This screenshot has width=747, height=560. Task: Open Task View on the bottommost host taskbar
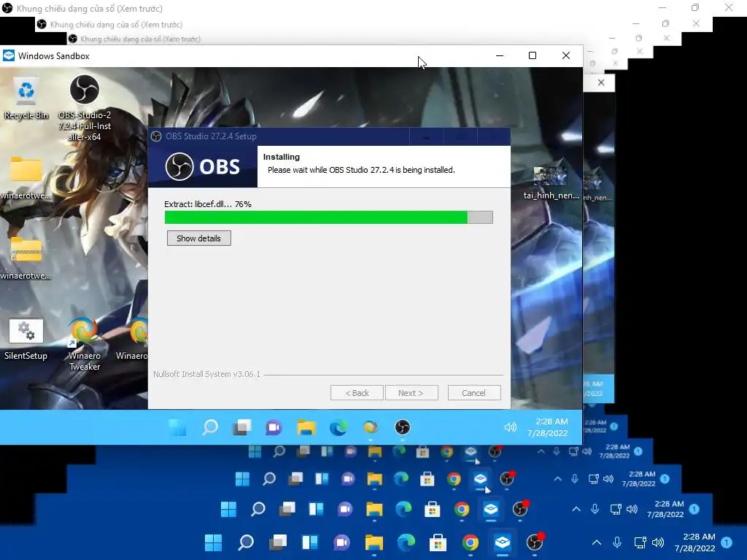tap(278, 542)
